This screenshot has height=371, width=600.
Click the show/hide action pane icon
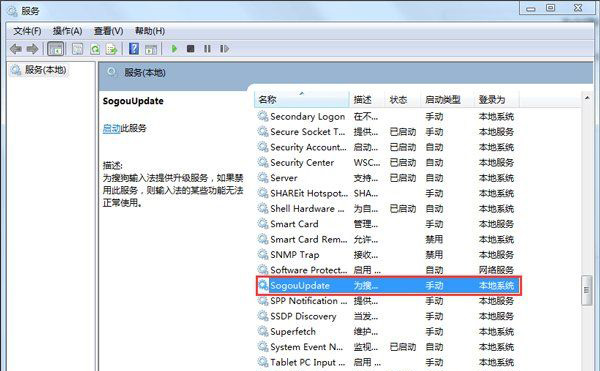click(151, 49)
